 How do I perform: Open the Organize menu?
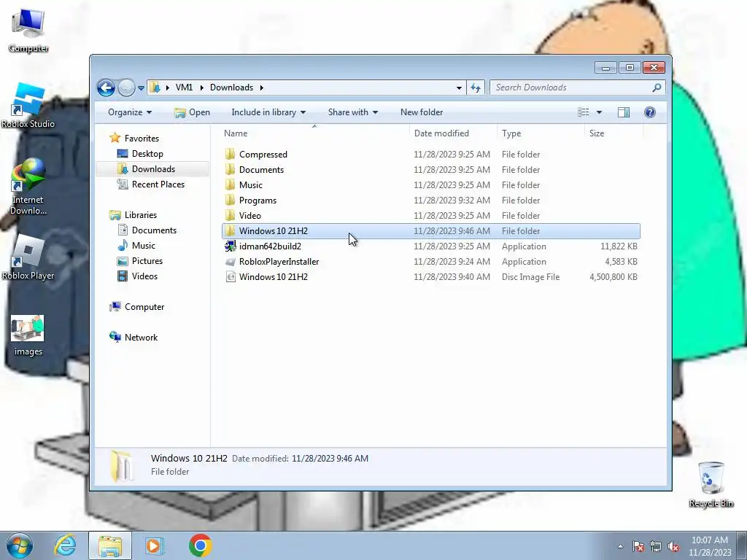pyautogui.click(x=130, y=112)
